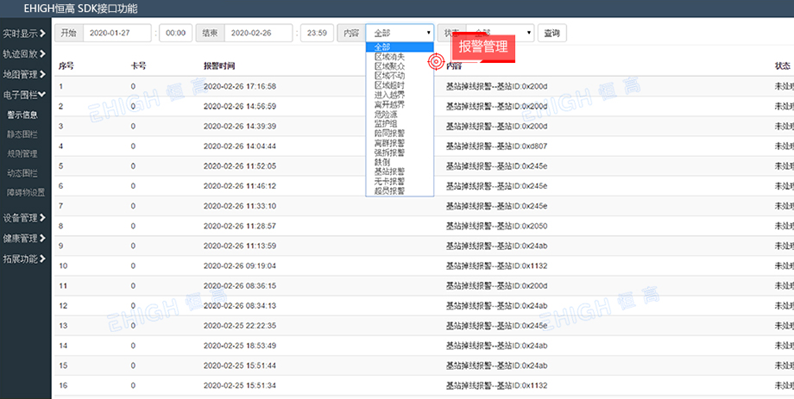Click the end date field 2020-02-26
The height and width of the screenshot is (399, 794).
258,33
